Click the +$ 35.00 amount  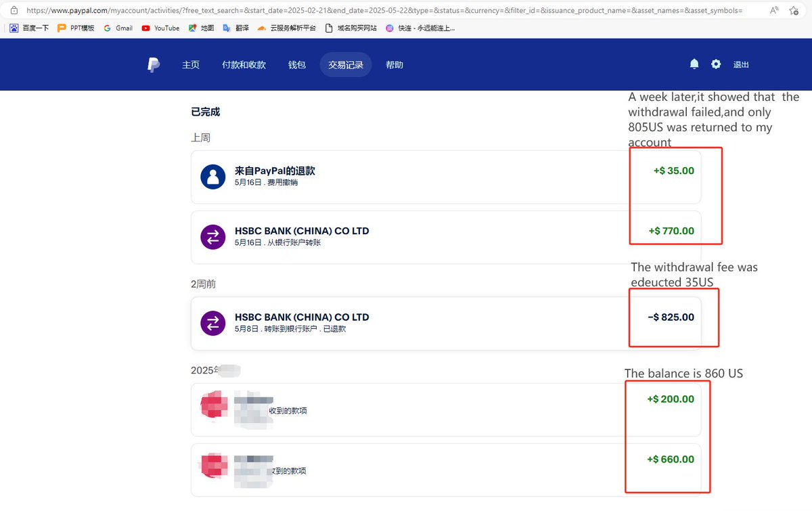(674, 171)
